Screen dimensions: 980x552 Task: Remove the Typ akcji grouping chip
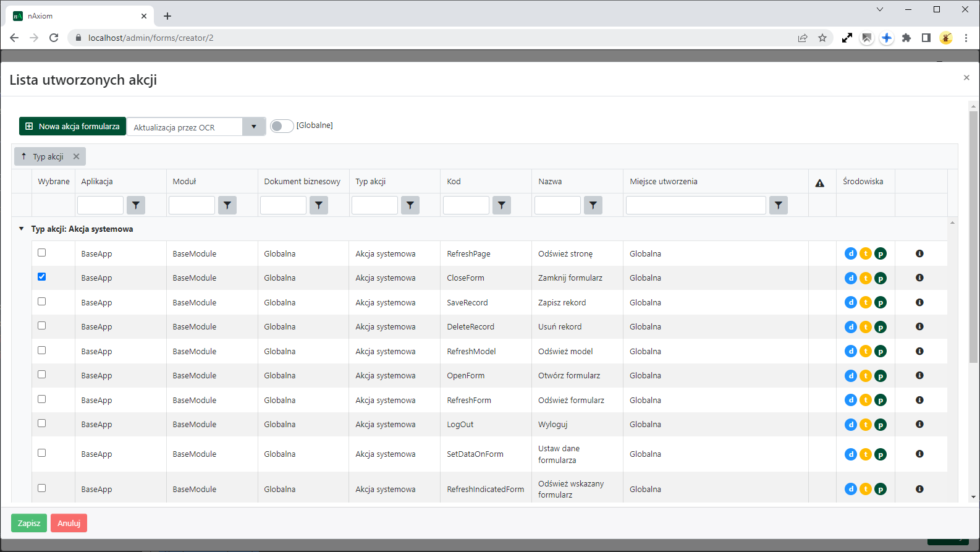click(x=77, y=156)
